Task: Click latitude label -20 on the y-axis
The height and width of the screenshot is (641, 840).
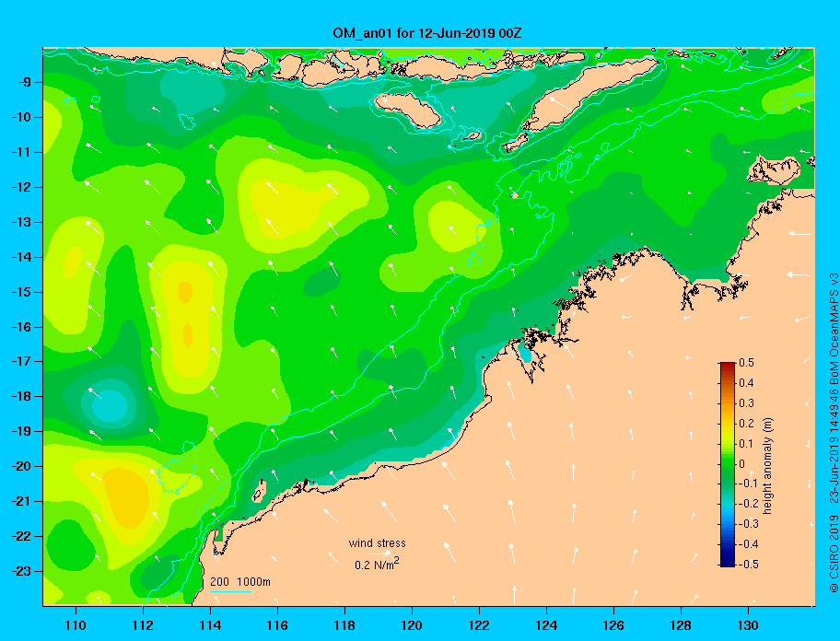Action: pos(23,466)
